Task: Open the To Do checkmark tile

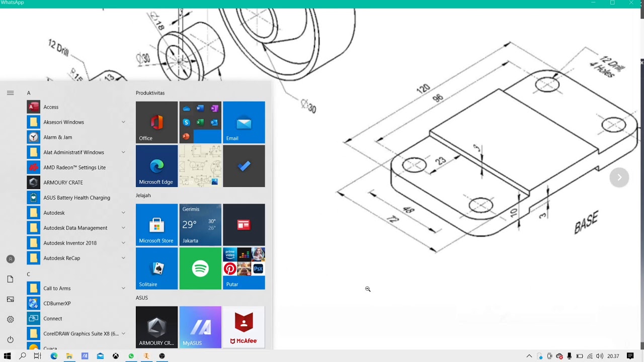Action: [244, 166]
